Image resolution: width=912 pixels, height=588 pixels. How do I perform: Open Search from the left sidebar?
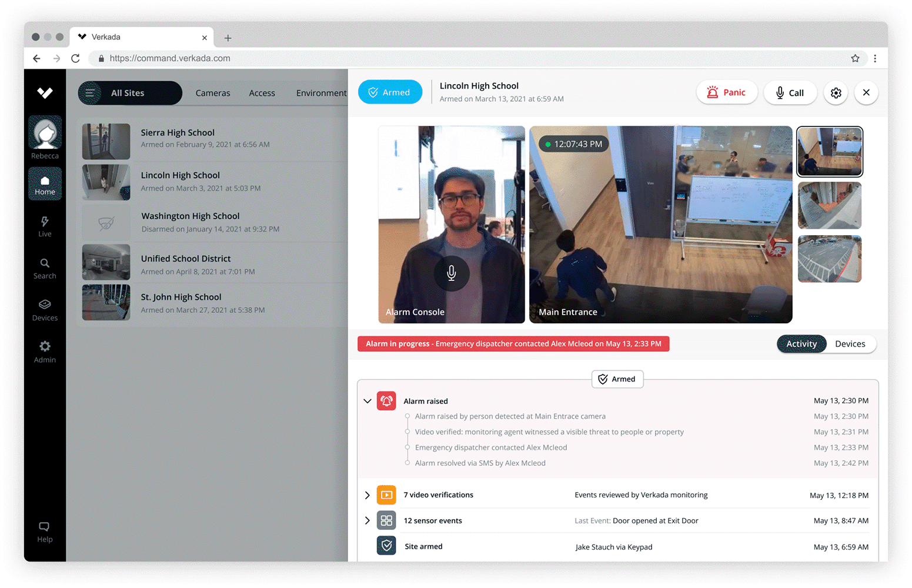pyautogui.click(x=45, y=268)
